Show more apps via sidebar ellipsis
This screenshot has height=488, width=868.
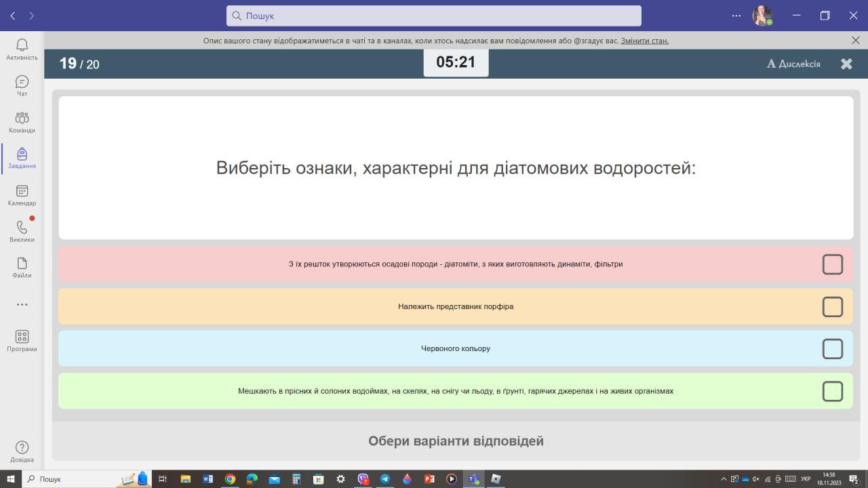click(x=22, y=305)
